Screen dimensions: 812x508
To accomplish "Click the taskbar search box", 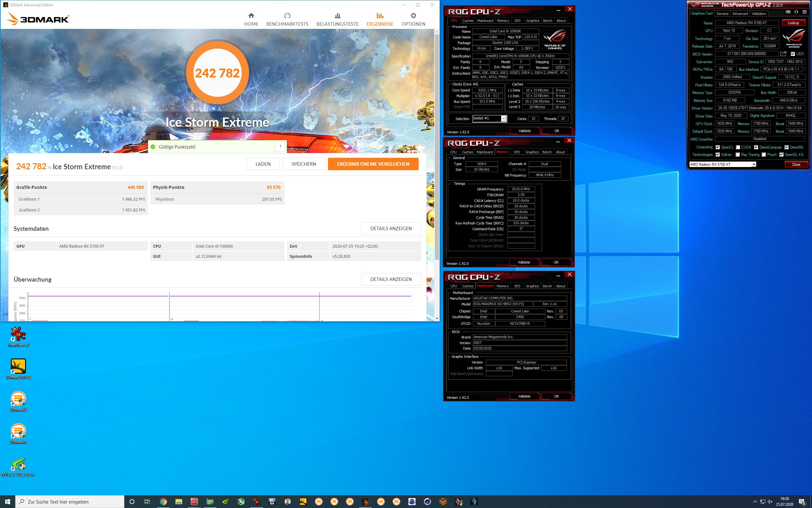I will click(x=70, y=502).
